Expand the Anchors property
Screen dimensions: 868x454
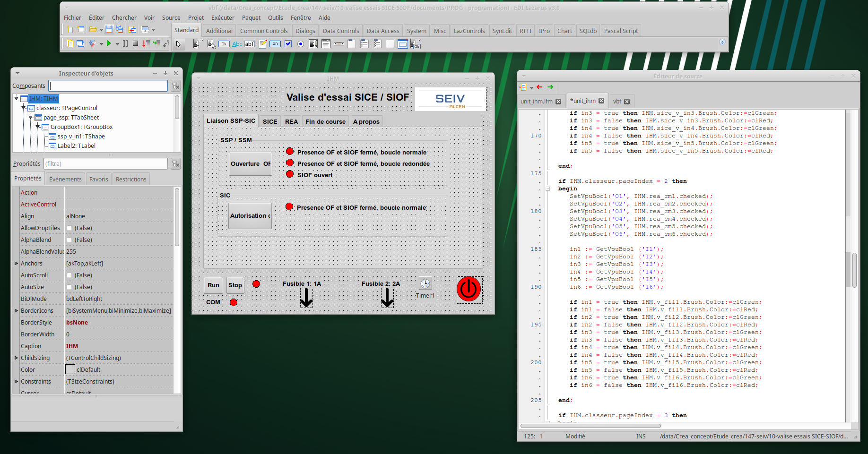click(x=17, y=264)
